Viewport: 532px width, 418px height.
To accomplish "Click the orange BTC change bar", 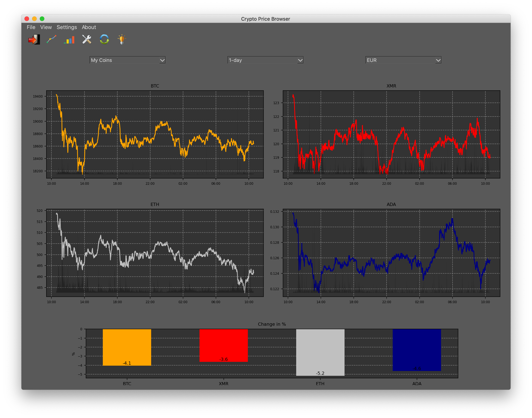I will (x=127, y=347).
